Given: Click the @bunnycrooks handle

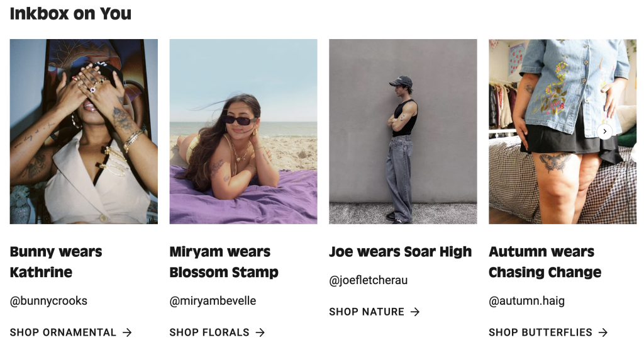Looking at the screenshot, I should pyautogui.click(x=48, y=301).
